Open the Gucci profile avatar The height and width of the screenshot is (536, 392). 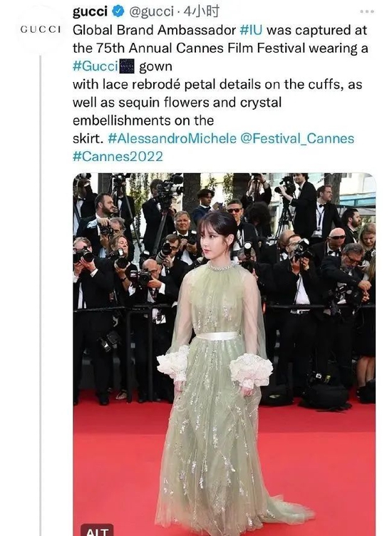click(x=41, y=29)
